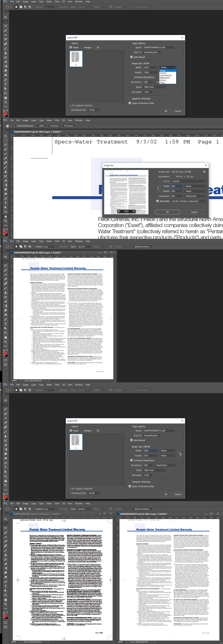The image size is (223, 644).
Task: Click foreground red color swatch in Image Size dialog window
Action: [x=4, y=233]
